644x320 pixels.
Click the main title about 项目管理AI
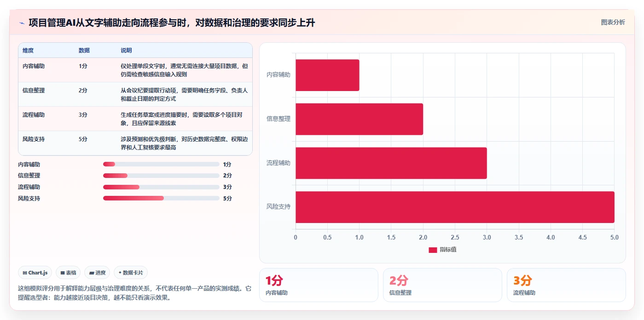(x=172, y=23)
